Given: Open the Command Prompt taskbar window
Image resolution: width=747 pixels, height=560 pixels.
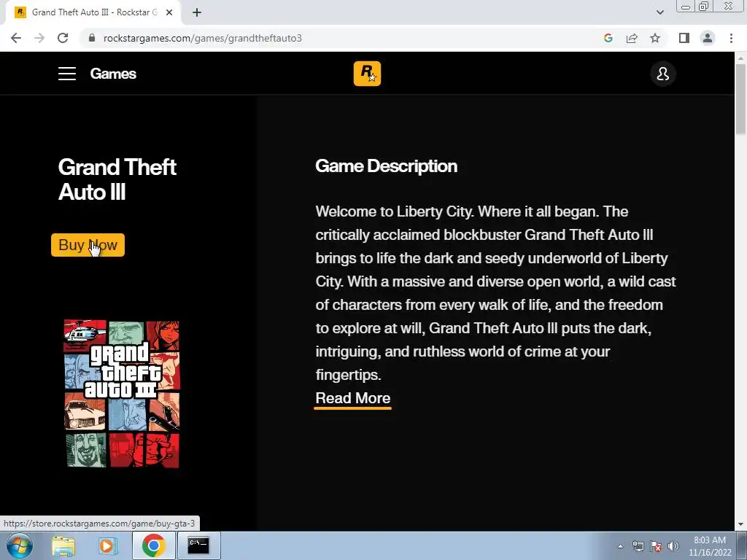Looking at the screenshot, I should [198, 545].
